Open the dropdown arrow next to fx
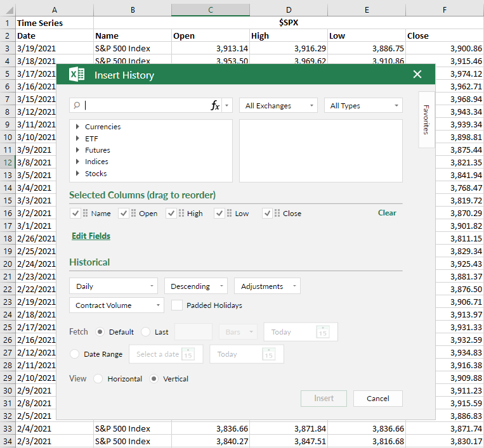The image size is (484, 448). (x=227, y=105)
